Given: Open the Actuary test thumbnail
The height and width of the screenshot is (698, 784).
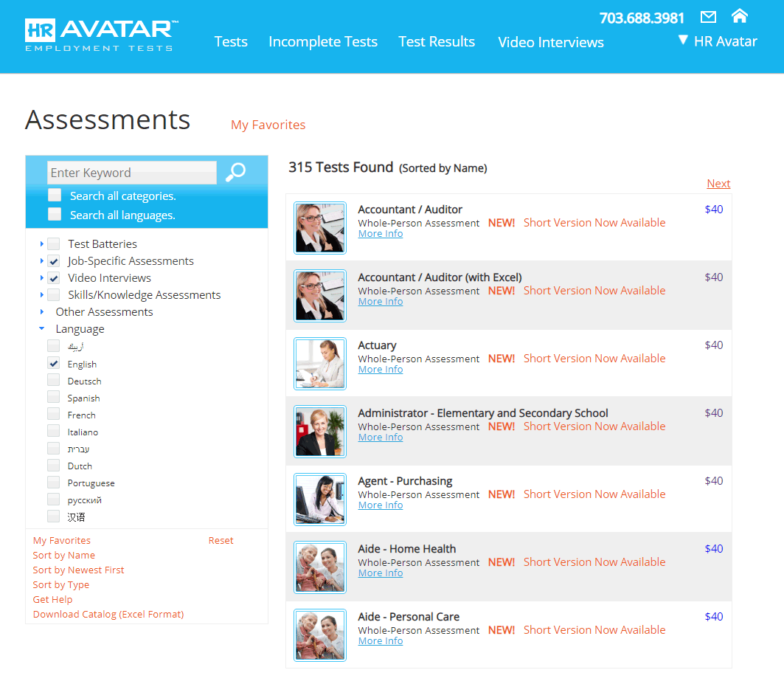Looking at the screenshot, I should 319,364.
